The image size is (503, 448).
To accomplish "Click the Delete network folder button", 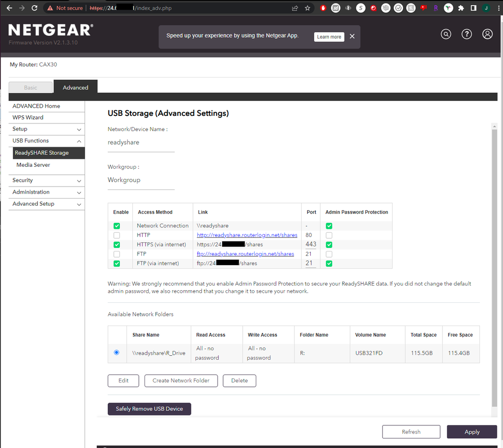I will [239, 380].
